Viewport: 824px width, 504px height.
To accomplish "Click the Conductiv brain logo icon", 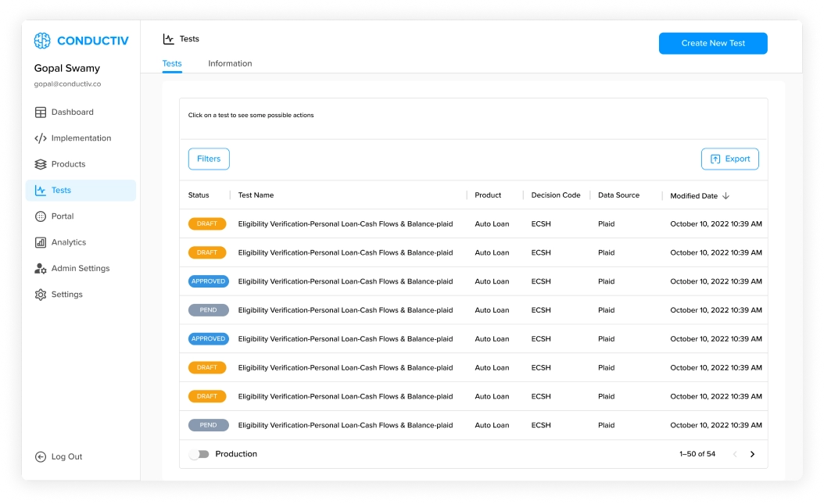I will (x=42, y=41).
